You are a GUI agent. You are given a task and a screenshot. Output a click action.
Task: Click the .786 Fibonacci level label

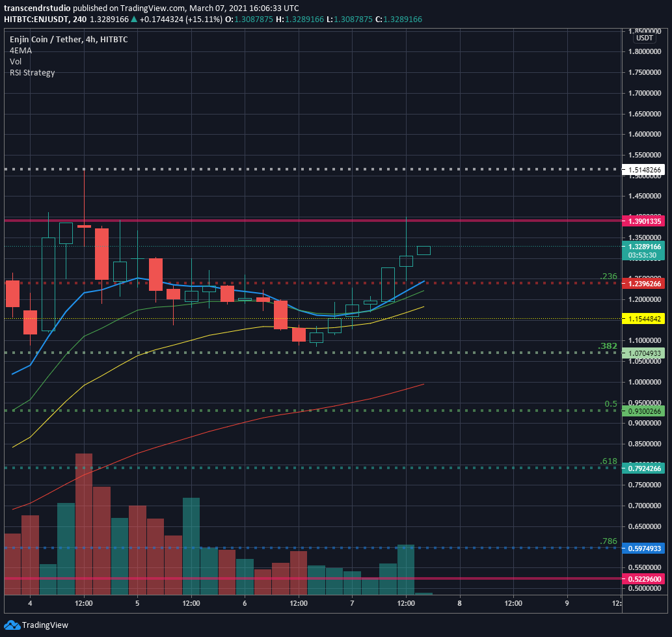click(x=608, y=541)
